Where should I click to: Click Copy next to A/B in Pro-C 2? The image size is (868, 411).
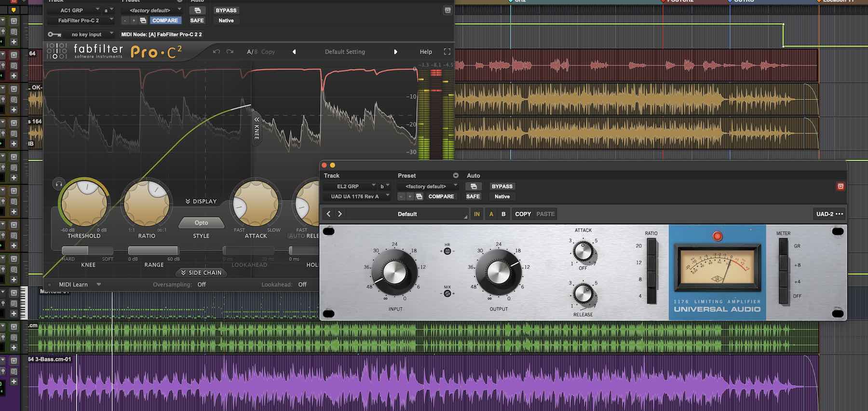[268, 52]
